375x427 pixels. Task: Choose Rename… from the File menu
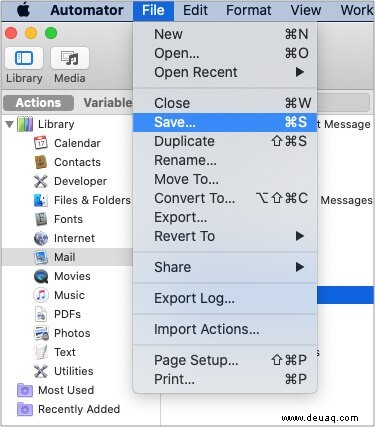225,160
